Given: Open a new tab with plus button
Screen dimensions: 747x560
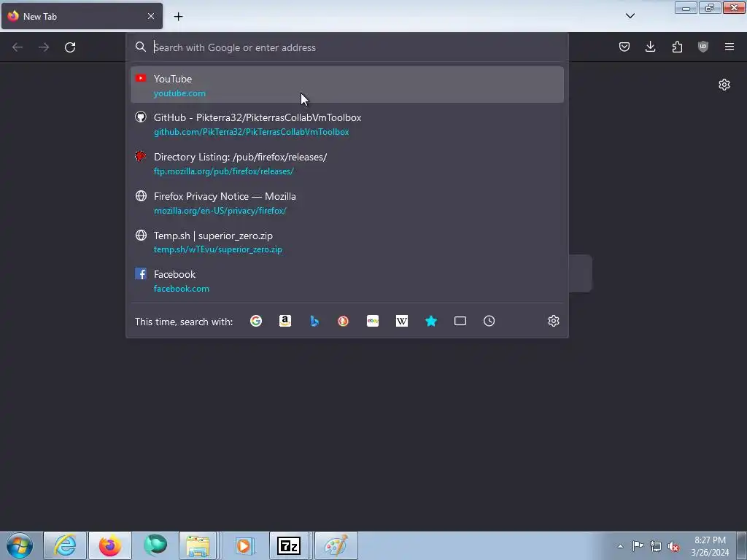Looking at the screenshot, I should point(178,17).
